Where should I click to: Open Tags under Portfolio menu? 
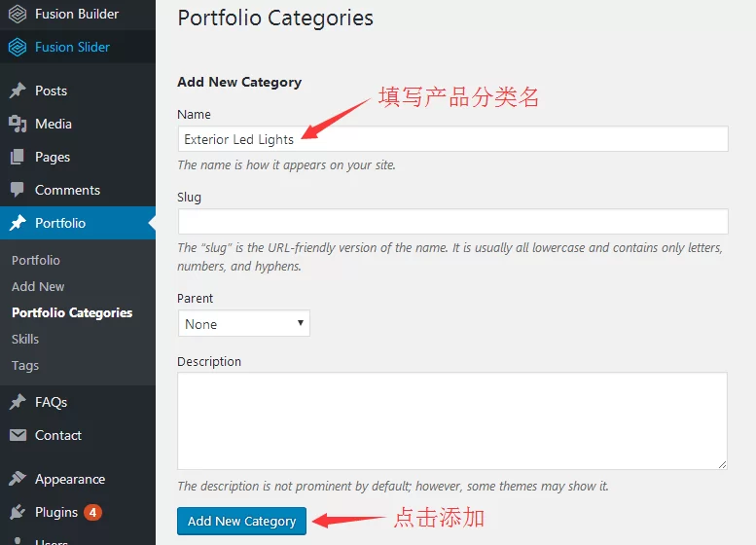(x=25, y=366)
